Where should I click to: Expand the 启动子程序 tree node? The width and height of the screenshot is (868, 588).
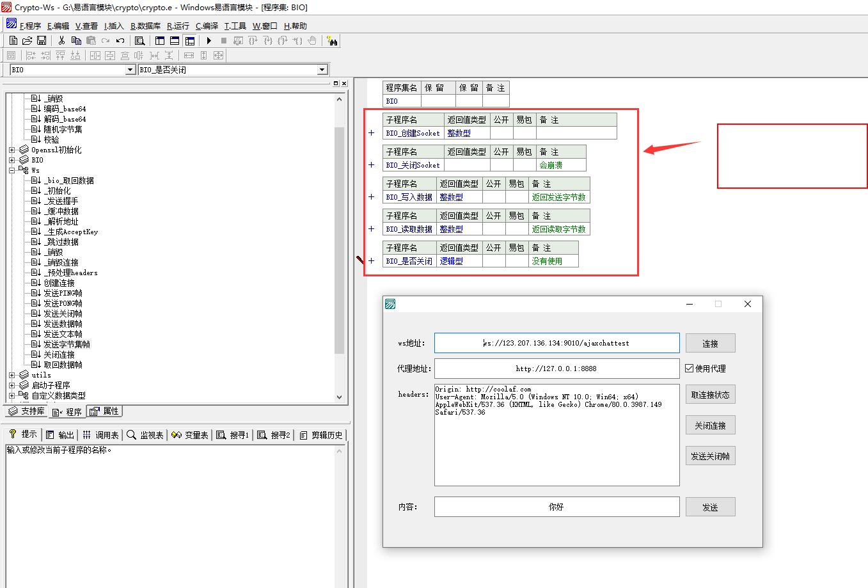(x=12, y=385)
